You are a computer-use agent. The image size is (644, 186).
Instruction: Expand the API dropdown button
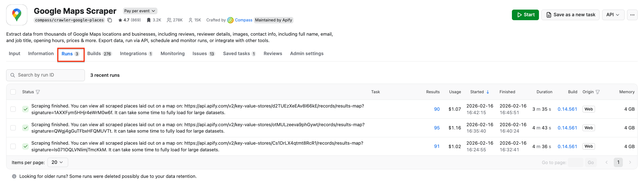point(613,15)
